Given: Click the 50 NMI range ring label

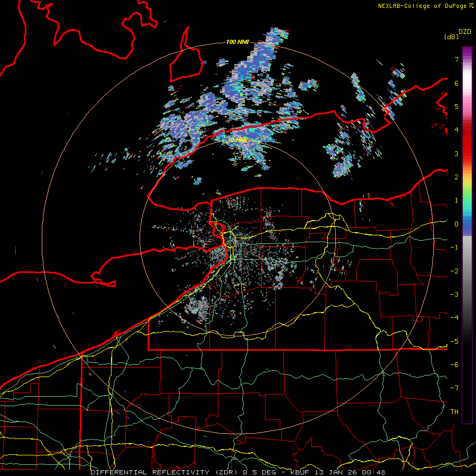Looking at the screenshot, I should click(237, 140).
